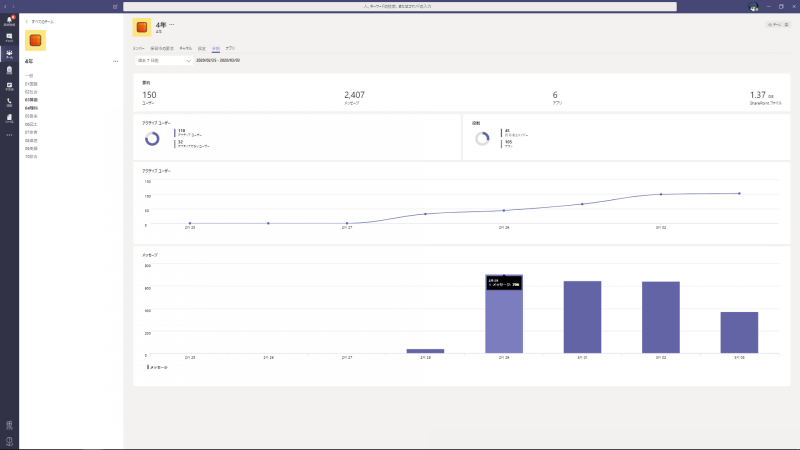
Task: Open the time period dropdown
Action: coord(162,60)
